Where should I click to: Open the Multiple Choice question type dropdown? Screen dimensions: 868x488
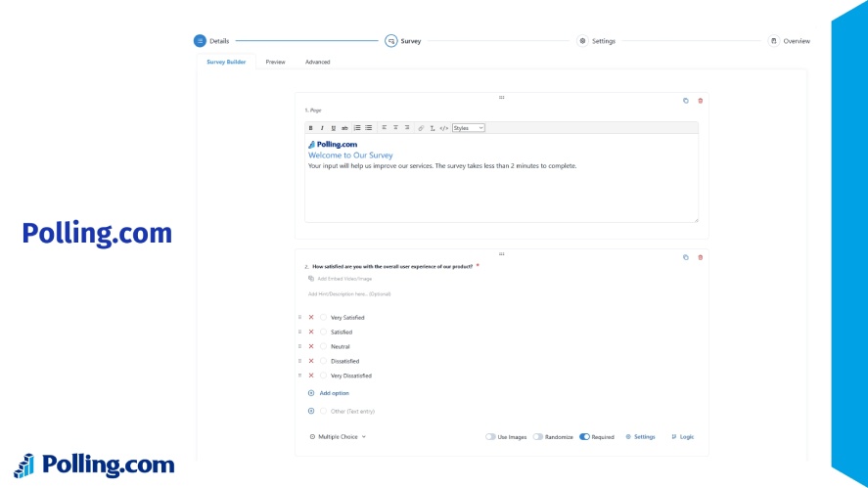click(x=338, y=436)
